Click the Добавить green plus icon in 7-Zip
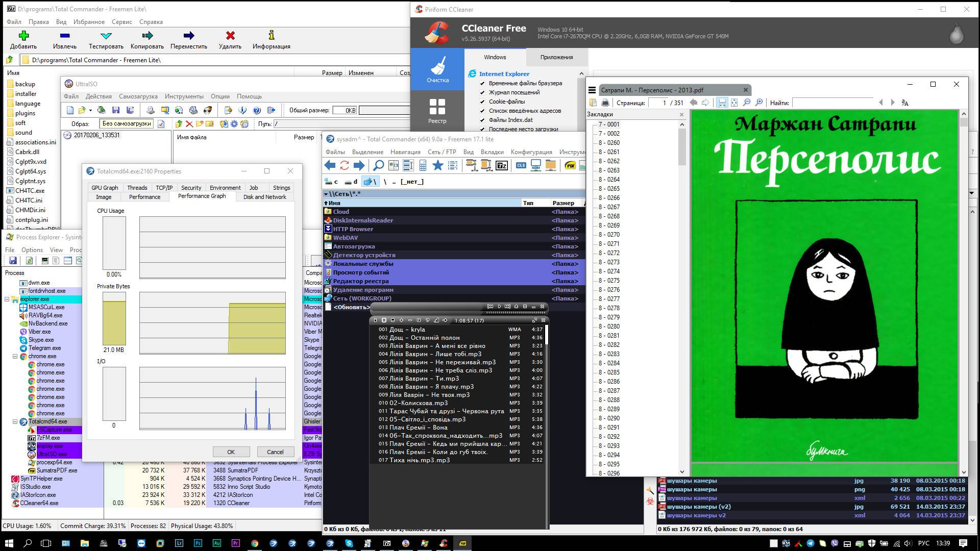The image size is (980, 551). (x=23, y=36)
